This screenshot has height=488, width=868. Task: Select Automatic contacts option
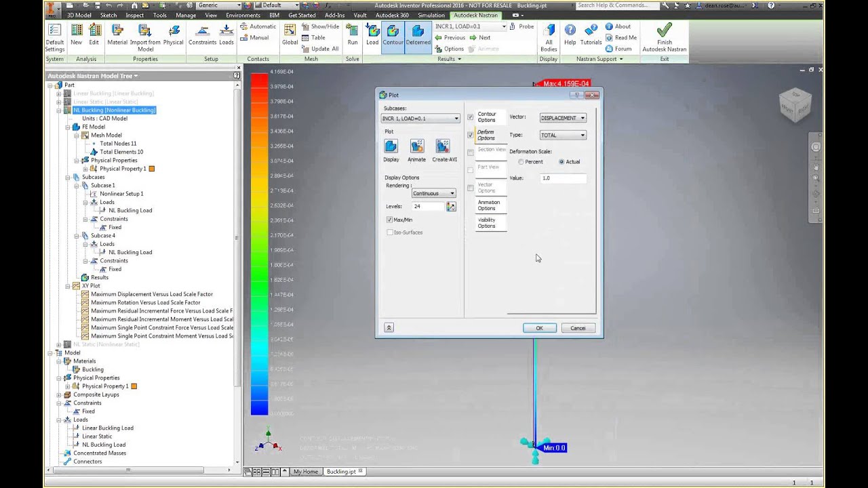(258, 26)
